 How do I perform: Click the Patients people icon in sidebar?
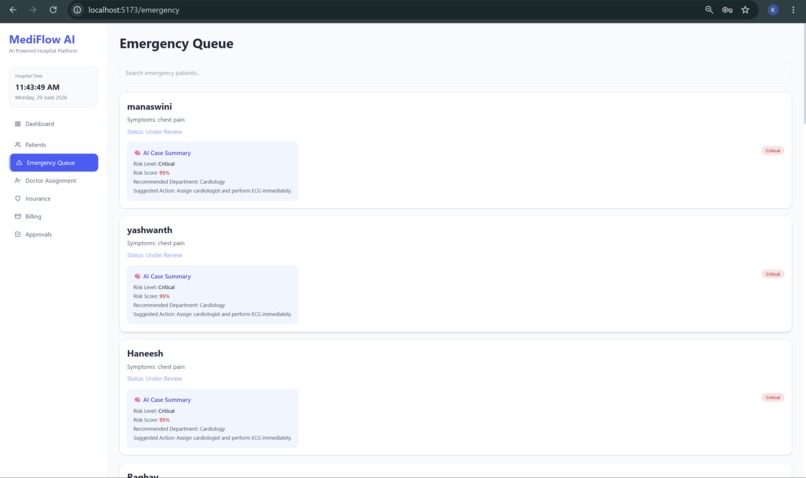18,144
